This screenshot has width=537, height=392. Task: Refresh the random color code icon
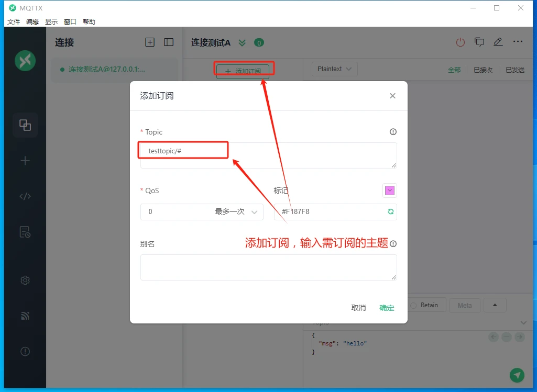(390, 211)
